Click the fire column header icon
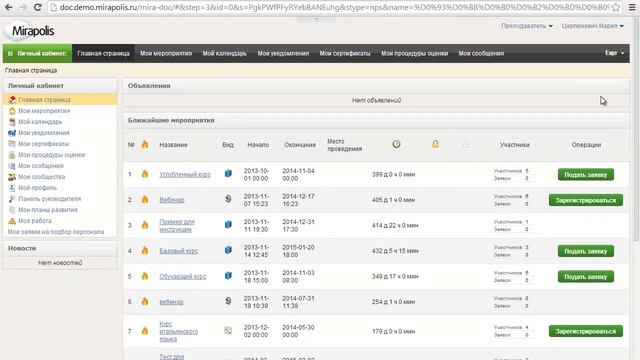 coord(144,144)
